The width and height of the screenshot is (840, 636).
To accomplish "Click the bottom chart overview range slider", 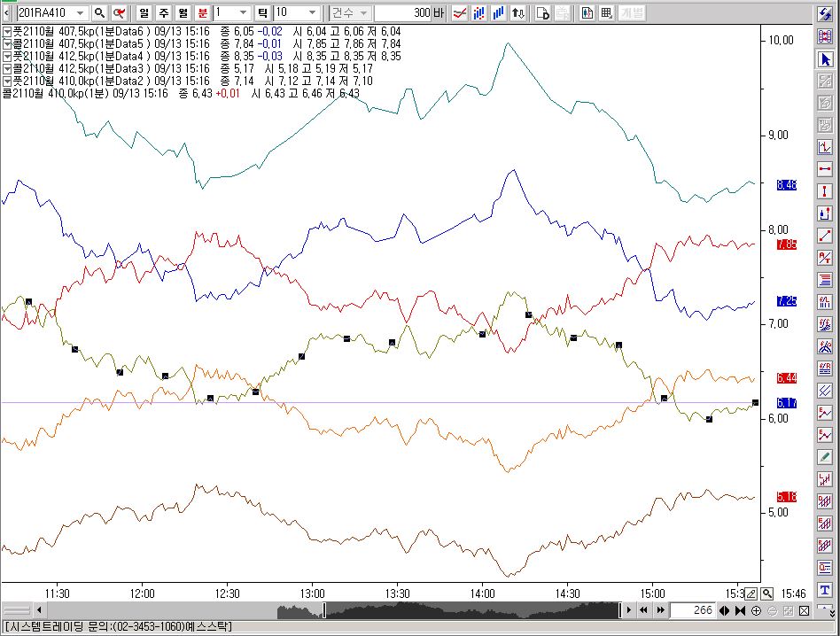I will (x=471, y=611).
